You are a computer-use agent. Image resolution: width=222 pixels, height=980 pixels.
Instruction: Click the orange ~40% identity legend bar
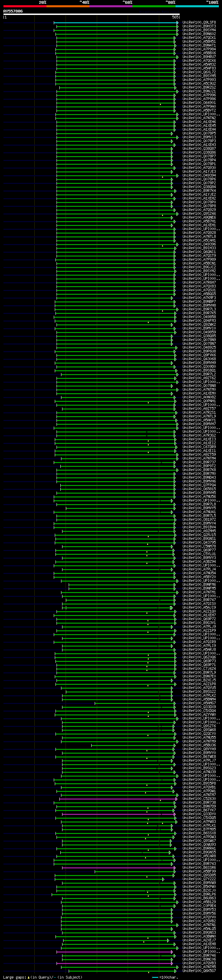click(x=68, y=6)
